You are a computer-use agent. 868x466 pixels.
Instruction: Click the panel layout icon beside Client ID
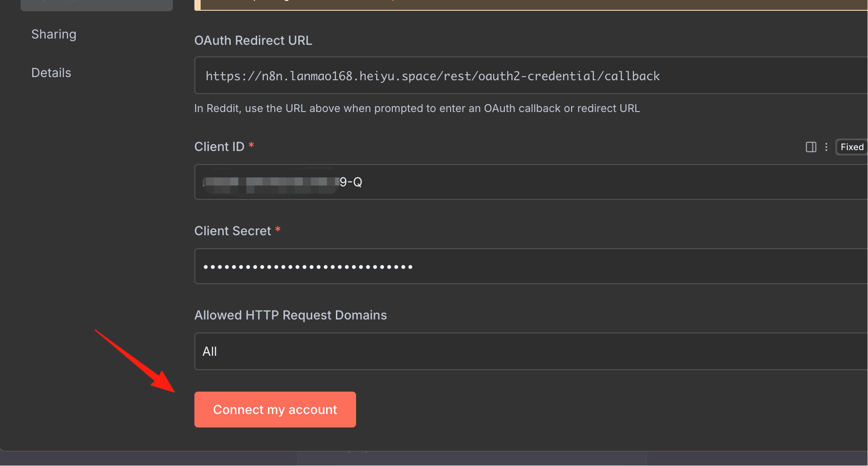(x=811, y=147)
